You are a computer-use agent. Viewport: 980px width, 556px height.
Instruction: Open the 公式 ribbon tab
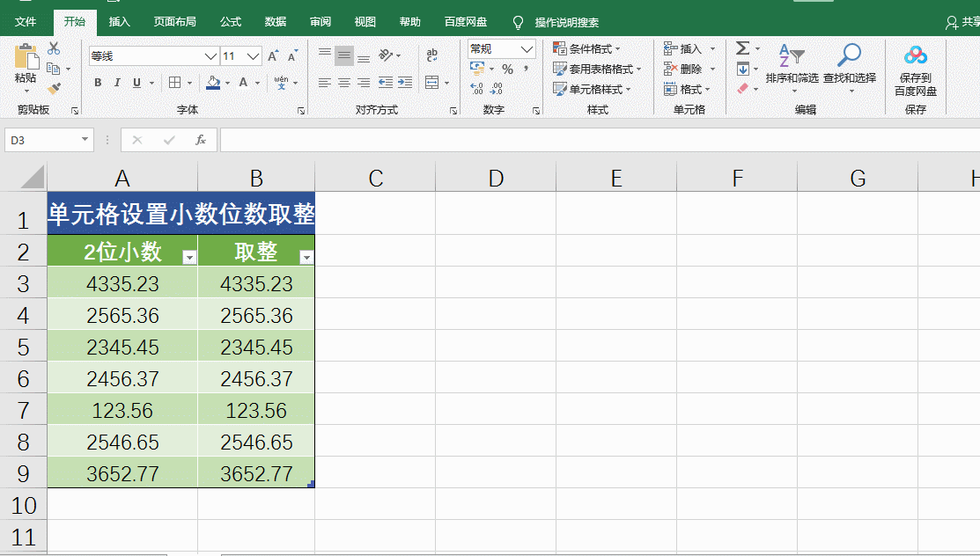(x=231, y=22)
